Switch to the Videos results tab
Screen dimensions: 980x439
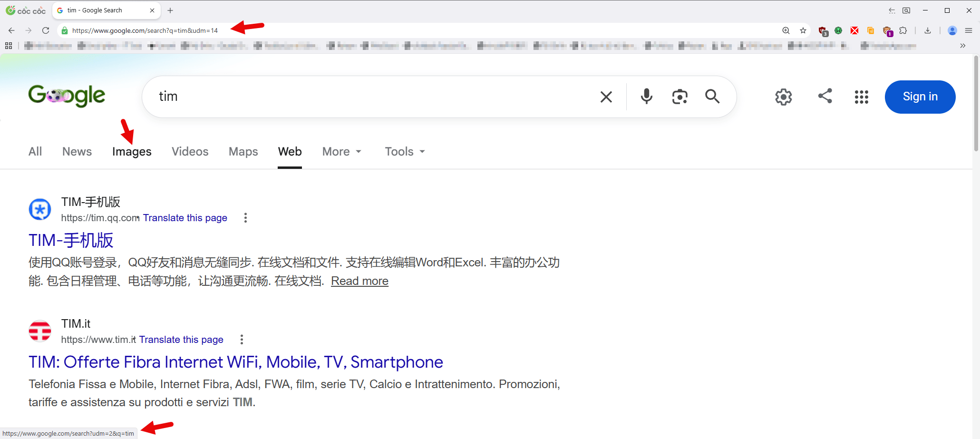point(190,152)
